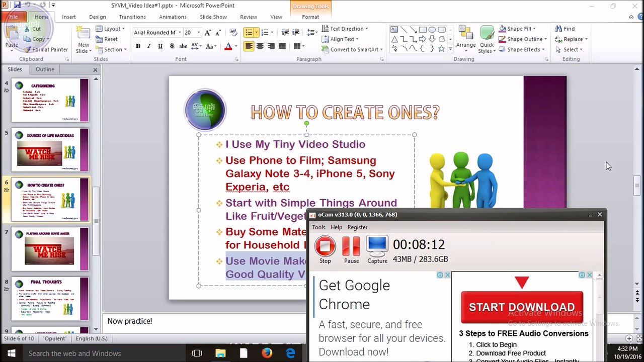
Task: Open the Font Color red swatch
Action: point(228,46)
